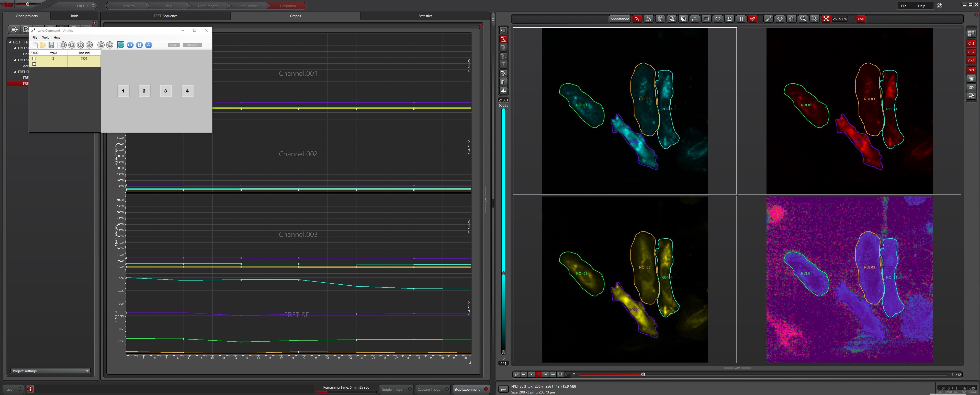Image resolution: width=980 pixels, height=395 pixels.
Task: Click the green power icon in Valve Command
Action: tap(121, 45)
